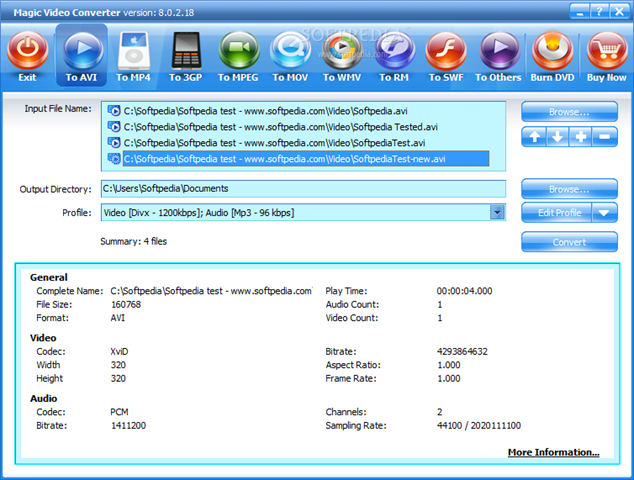The image size is (634, 480).
Task: Select the Softpedia Tested.avi file row
Action: tap(281, 127)
